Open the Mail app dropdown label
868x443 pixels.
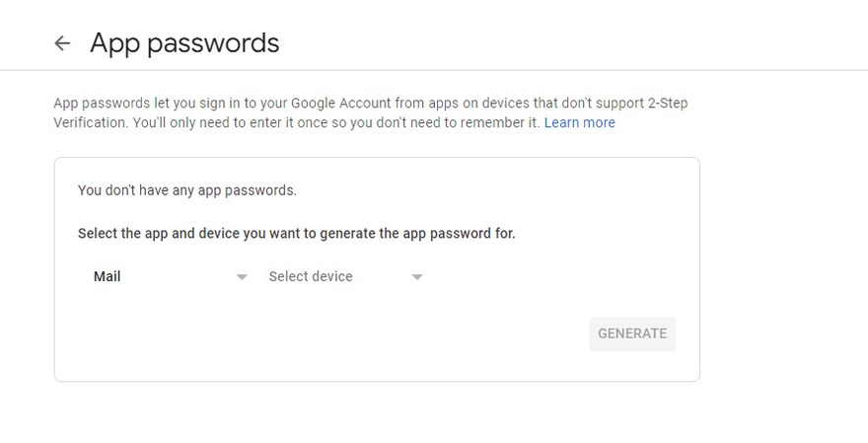tap(108, 277)
